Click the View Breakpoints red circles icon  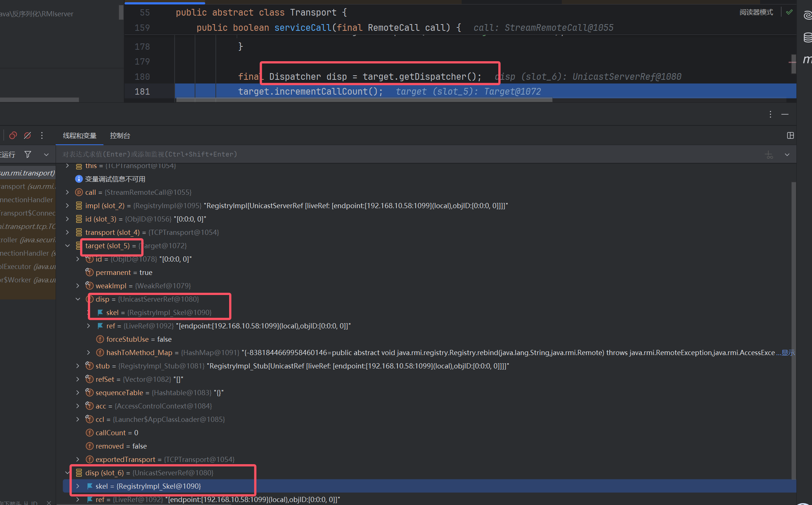(13, 135)
